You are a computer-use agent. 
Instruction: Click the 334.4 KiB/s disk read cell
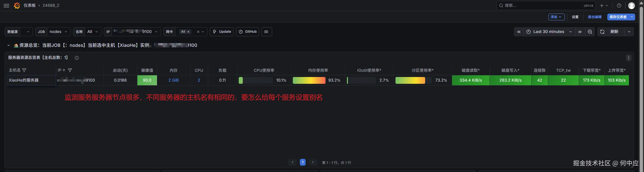tap(471, 80)
